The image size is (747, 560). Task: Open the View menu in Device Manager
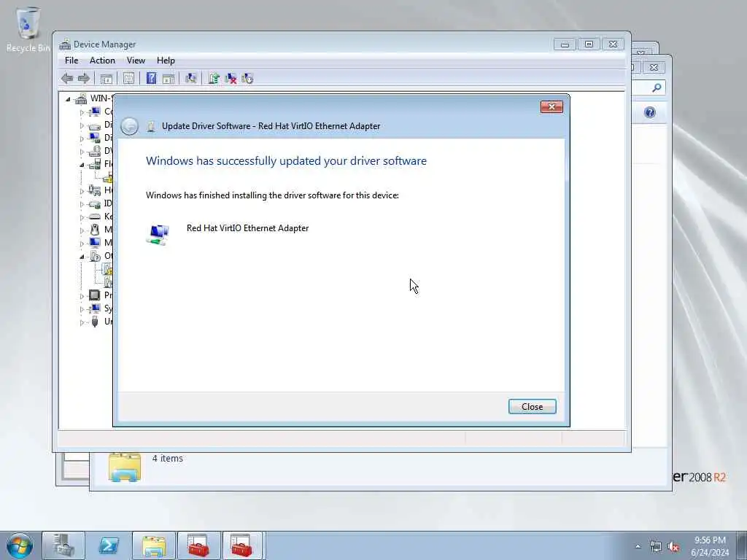[136, 61]
